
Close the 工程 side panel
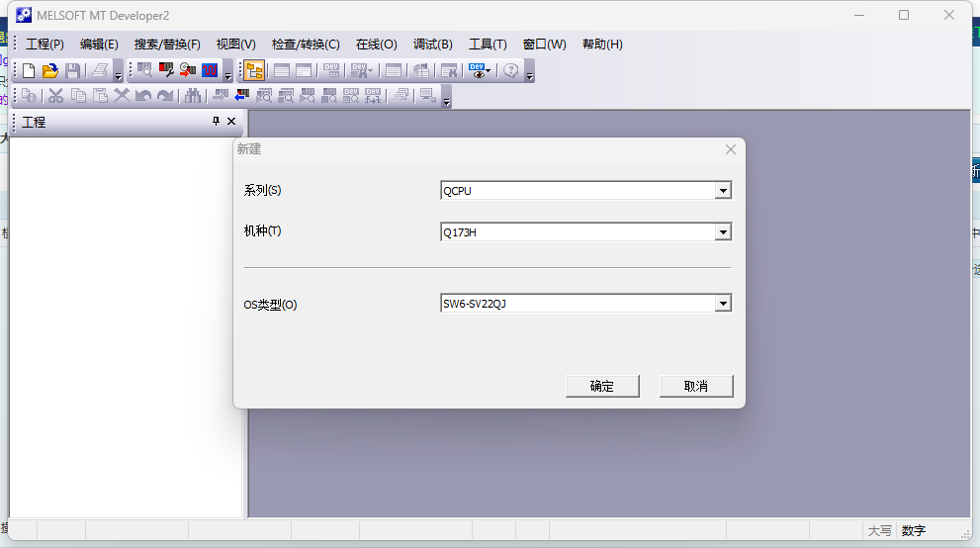tap(231, 121)
